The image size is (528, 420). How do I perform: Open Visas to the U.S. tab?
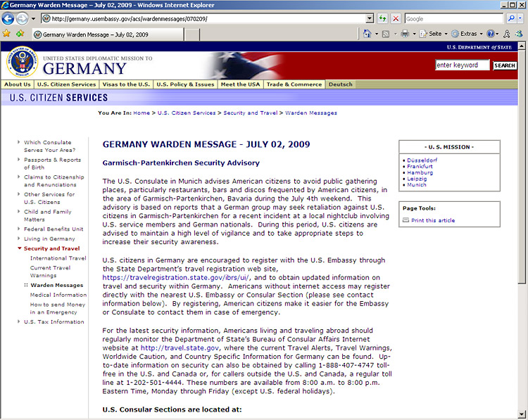126,84
